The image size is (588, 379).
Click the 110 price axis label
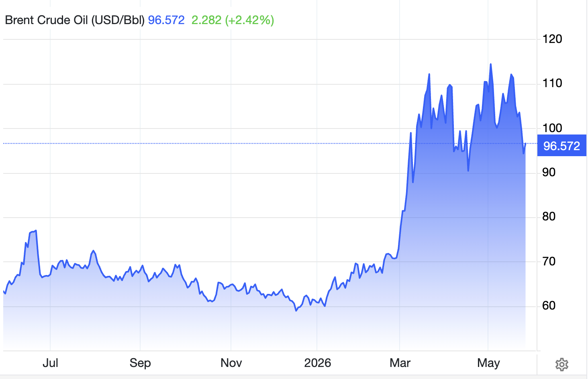point(552,84)
